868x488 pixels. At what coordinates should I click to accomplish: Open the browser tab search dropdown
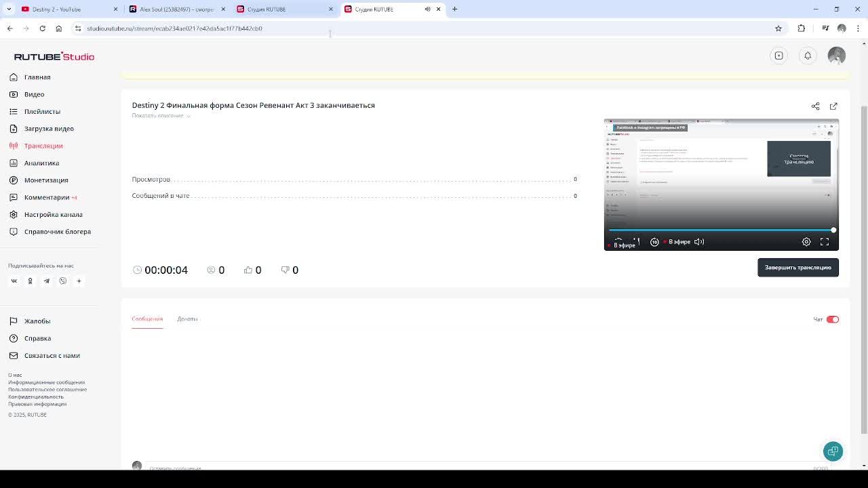tap(9, 9)
